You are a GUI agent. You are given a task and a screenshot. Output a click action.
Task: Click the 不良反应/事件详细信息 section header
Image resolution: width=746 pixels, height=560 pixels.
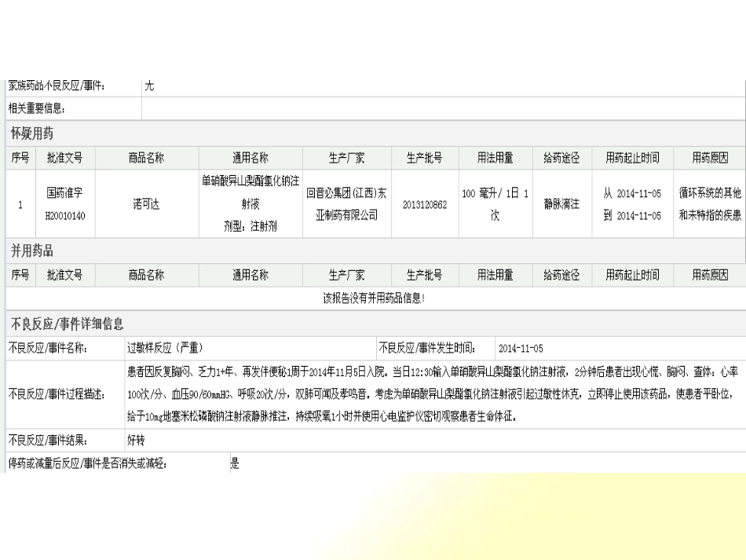[x=67, y=324]
